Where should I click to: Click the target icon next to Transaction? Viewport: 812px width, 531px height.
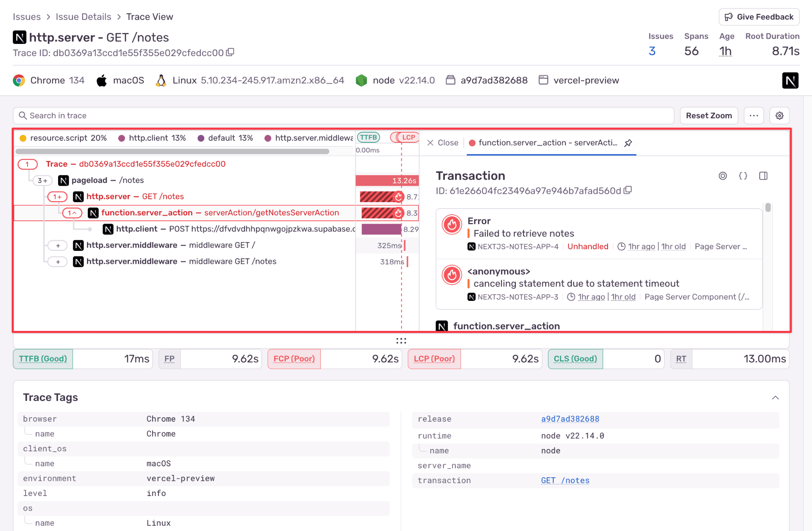click(x=722, y=176)
